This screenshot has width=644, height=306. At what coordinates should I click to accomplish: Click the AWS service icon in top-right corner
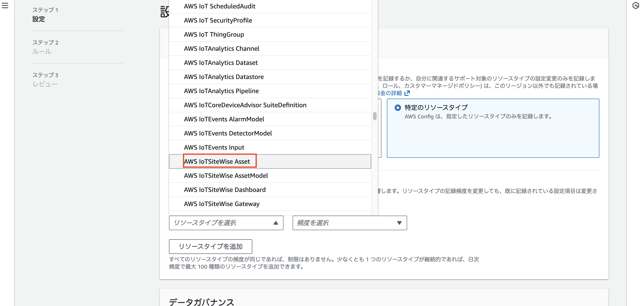[x=636, y=5]
